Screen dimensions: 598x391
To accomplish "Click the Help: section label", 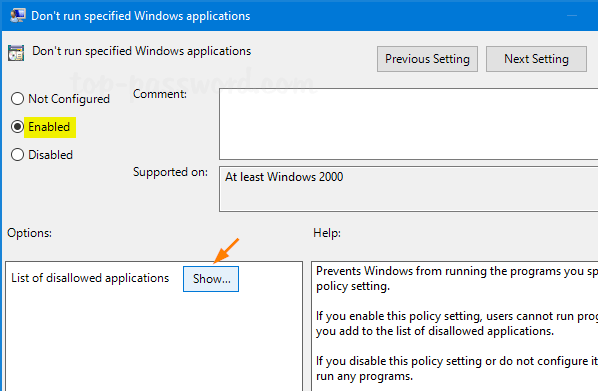I will [327, 233].
